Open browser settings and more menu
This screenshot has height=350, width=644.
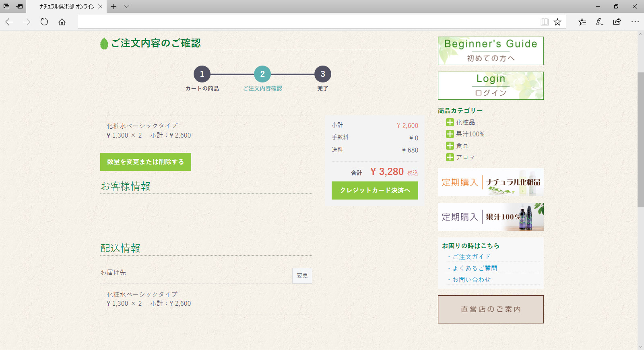(x=635, y=22)
